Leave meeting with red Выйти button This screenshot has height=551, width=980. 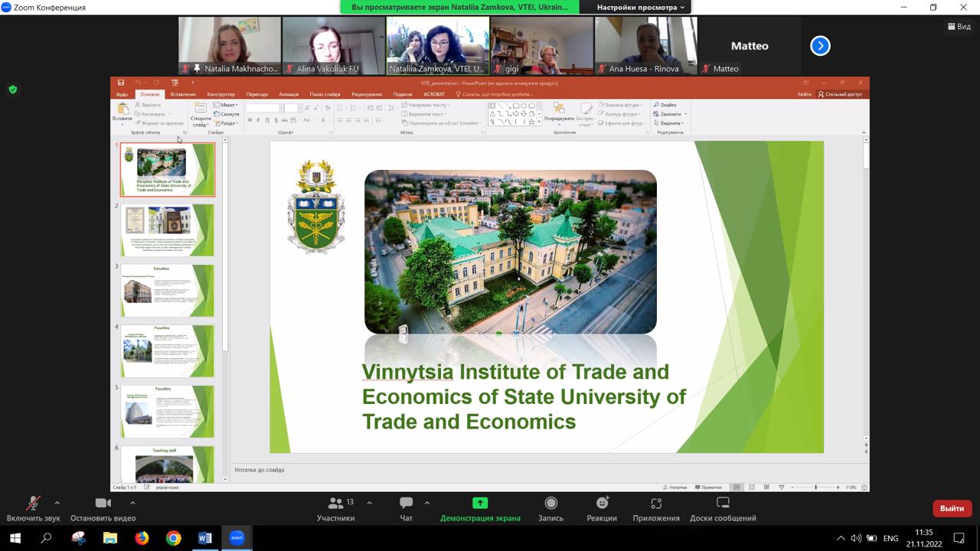tap(952, 508)
